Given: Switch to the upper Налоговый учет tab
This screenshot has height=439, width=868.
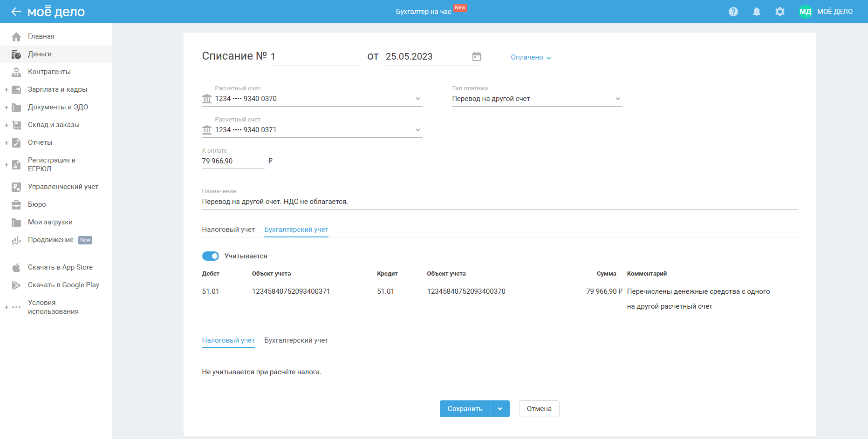Looking at the screenshot, I should click(x=228, y=230).
